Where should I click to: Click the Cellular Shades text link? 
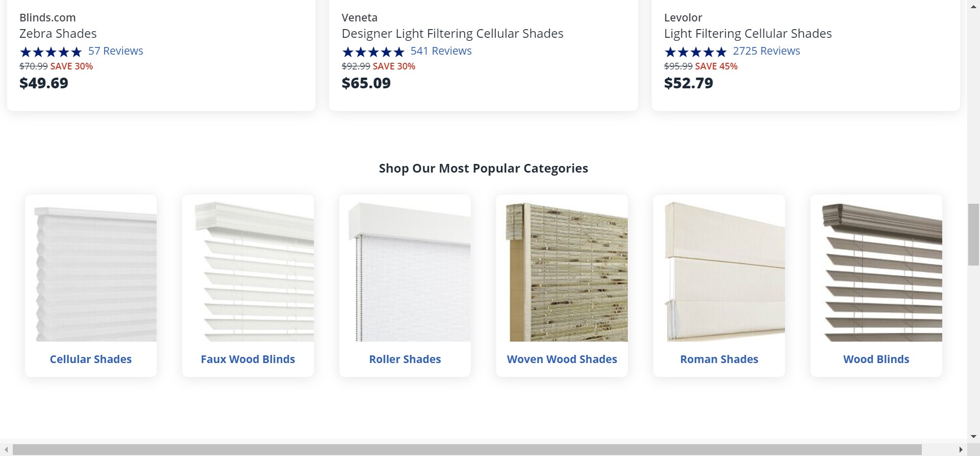[91, 359]
